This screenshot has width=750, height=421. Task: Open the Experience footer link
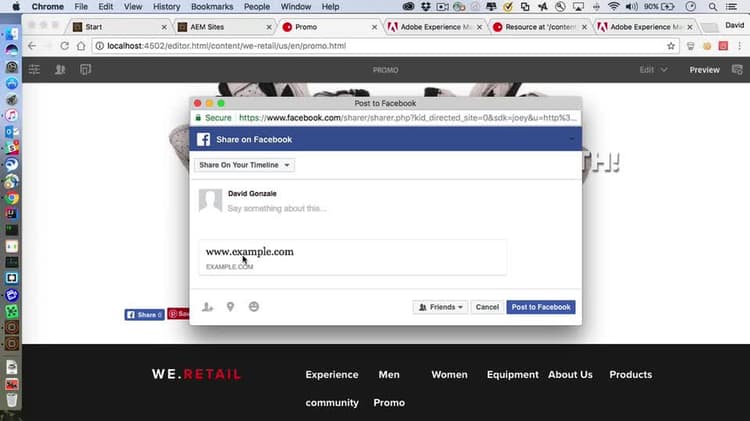click(332, 375)
